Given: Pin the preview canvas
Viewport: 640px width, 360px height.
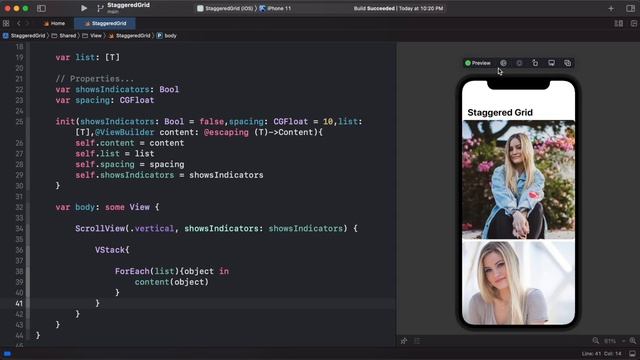Looking at the screenshot, I should [404, 341].
